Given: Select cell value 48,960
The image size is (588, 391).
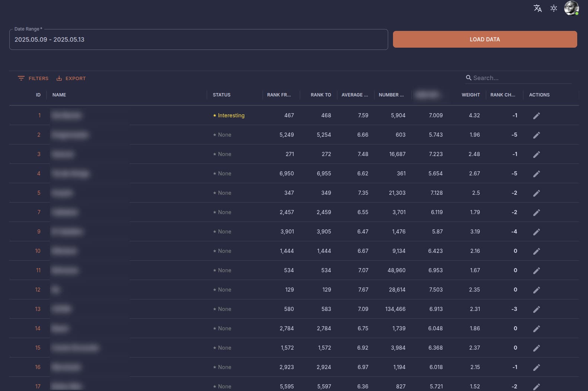Looking at the screenshot, I should [x=396, y=270].
